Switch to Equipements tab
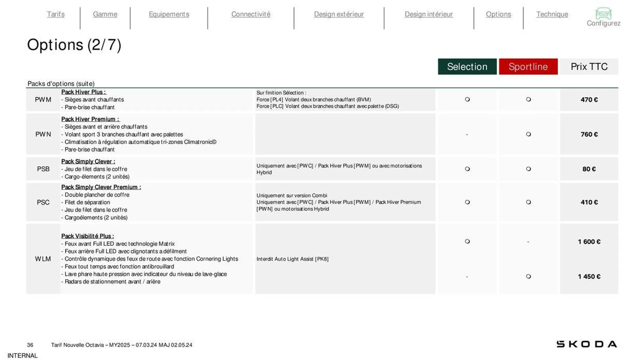644x362 pixels. pos(169,14)
